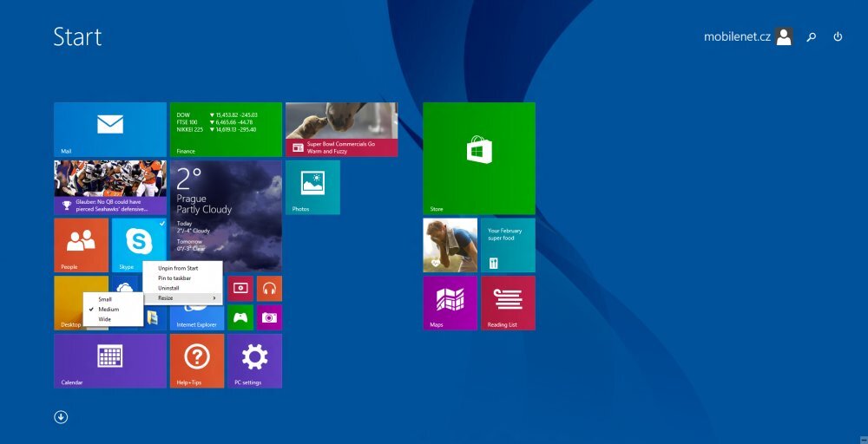Click the Start heading text
Viewport: 868px width, 444px height.
77,37
